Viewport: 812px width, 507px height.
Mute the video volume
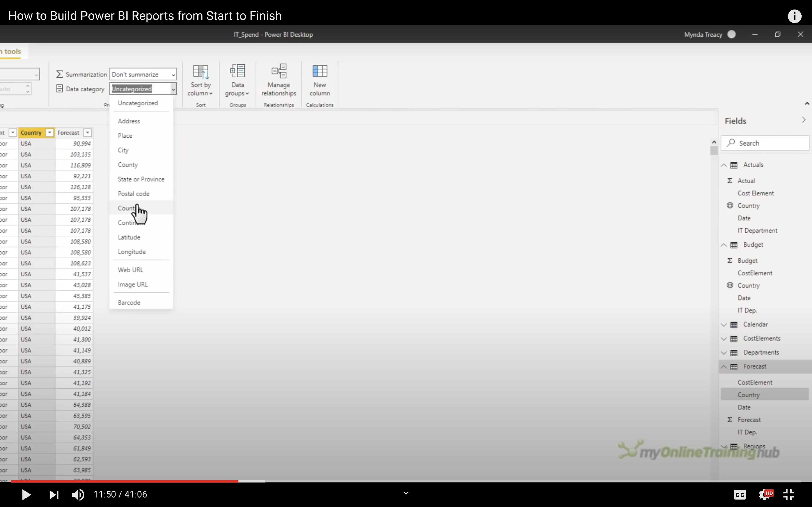coord(78,494)
